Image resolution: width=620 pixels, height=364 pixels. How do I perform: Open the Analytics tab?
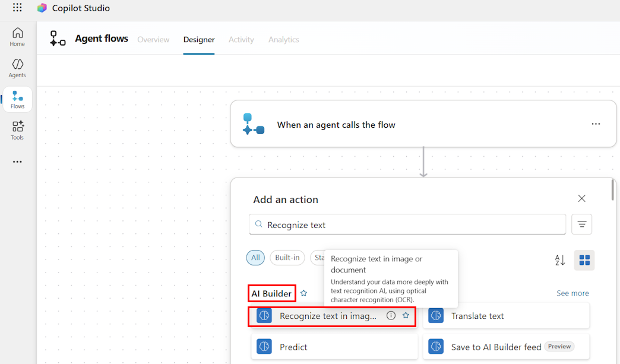[283, 40]
